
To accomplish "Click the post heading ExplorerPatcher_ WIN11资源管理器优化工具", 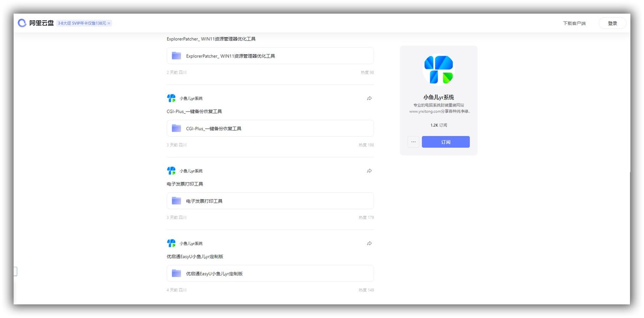I will coord(211,39).
